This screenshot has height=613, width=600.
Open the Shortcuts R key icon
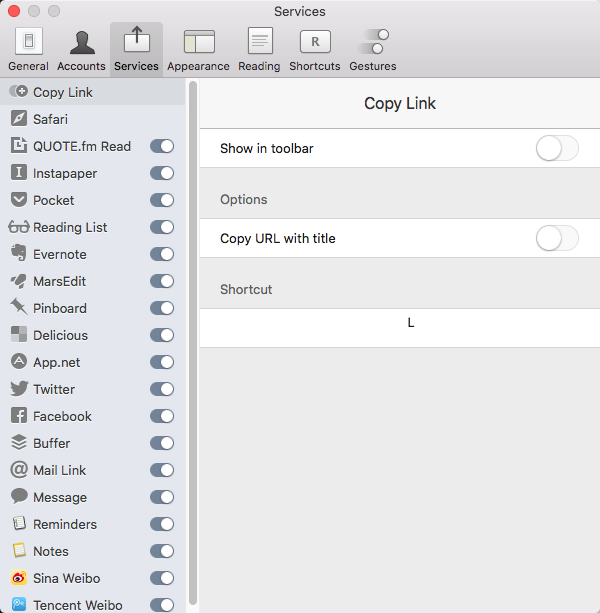pyautogui.click(x=315, y=41)
